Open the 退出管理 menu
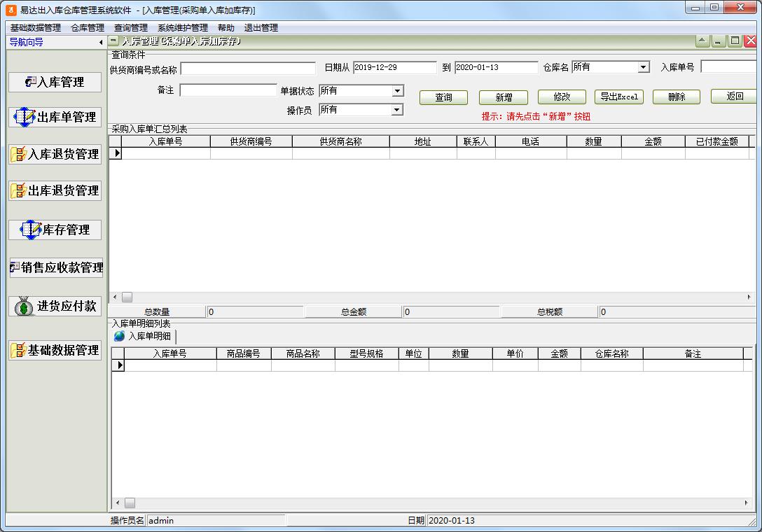 click(261, 28)
